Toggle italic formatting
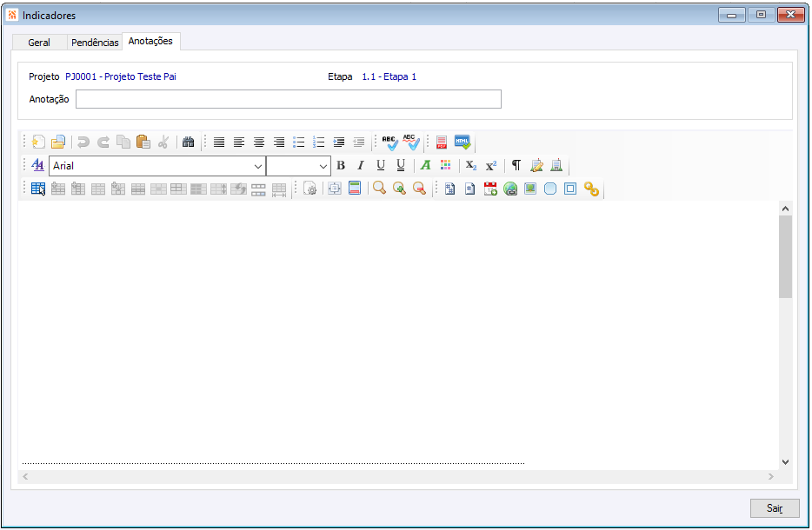This screenshot has width=812, height=530. [x=361, y=165]
